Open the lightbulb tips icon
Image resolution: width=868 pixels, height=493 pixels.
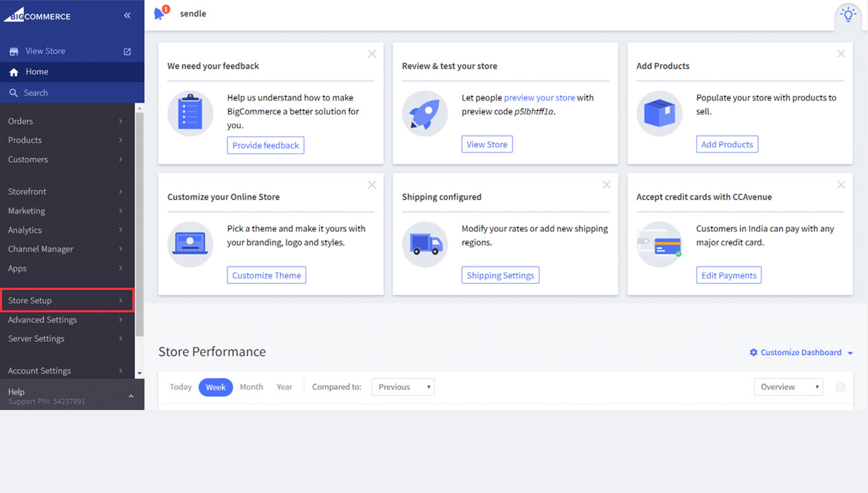[x=848, y=15]
